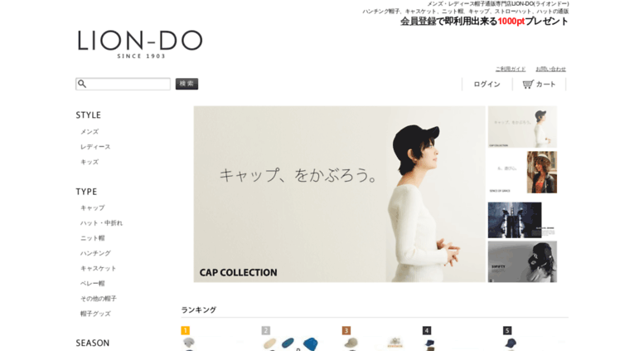Click the 会員登録 registration link

point(418,22)
